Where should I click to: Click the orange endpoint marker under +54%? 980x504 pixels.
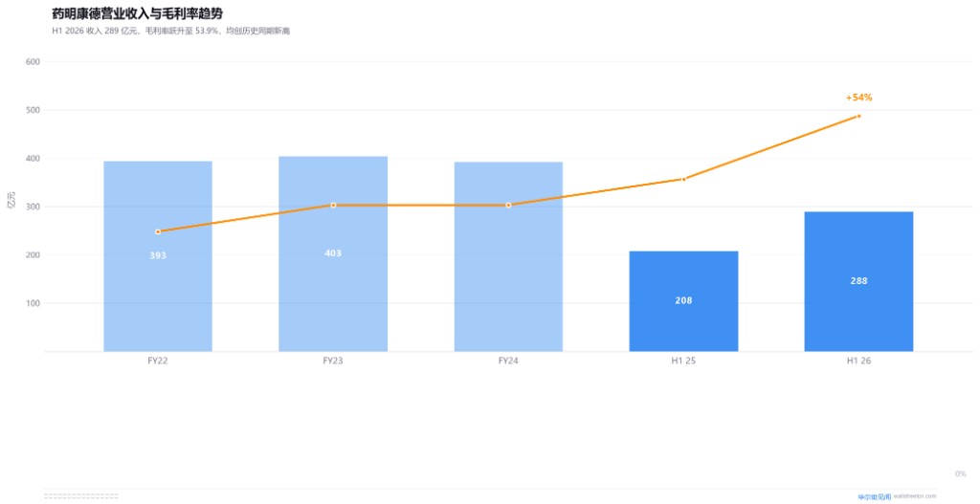[858, 116]
